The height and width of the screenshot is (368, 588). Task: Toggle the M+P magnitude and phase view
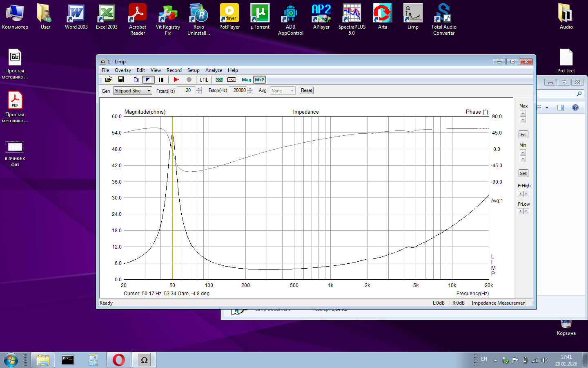coord(260,80)
